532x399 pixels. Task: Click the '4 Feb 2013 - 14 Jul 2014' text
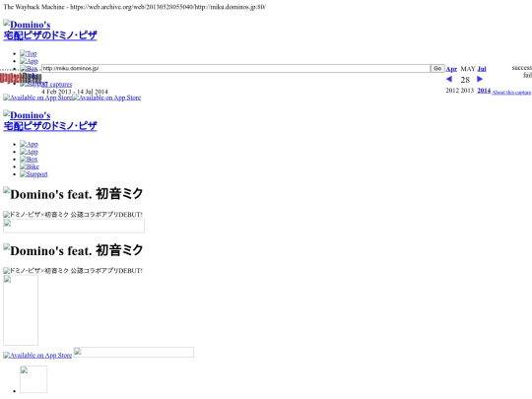tap(75, 92)
